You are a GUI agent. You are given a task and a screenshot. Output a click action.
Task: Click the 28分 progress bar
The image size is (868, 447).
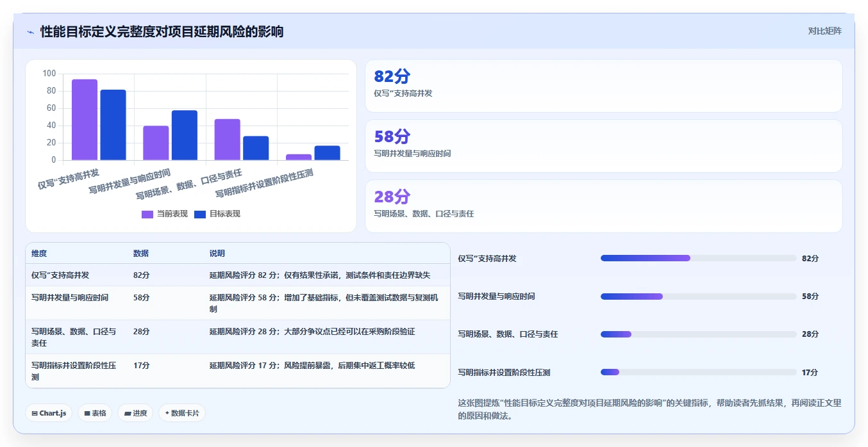[698, 334]
